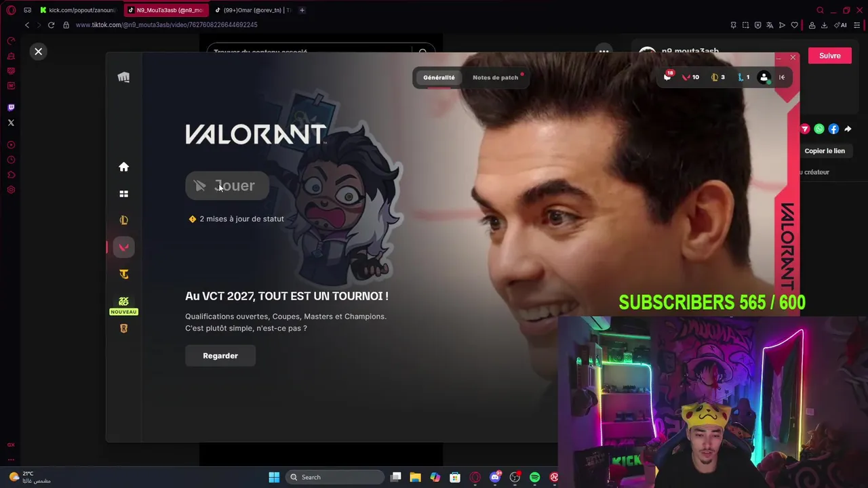This screenshot has height=488, width=868.
Task: Add the page to bookmarks with heart
Action: coord(794,25)
